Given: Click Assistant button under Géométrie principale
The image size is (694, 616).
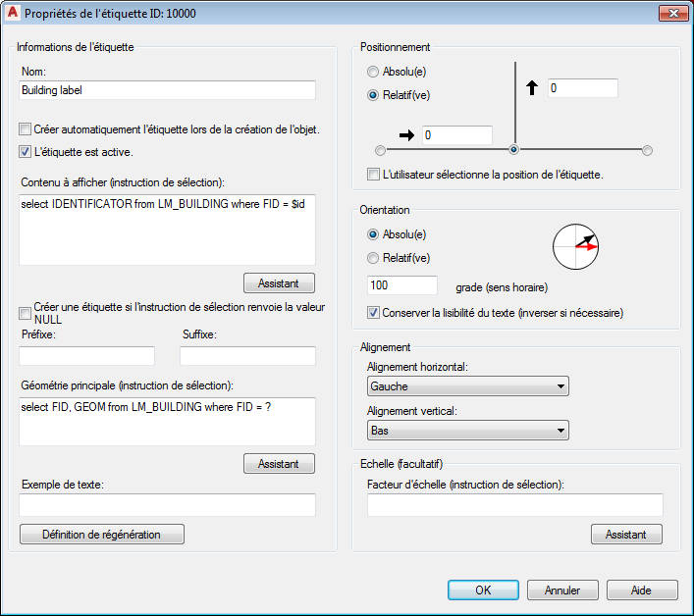Looking at the screenshot, I should [279, 463].
